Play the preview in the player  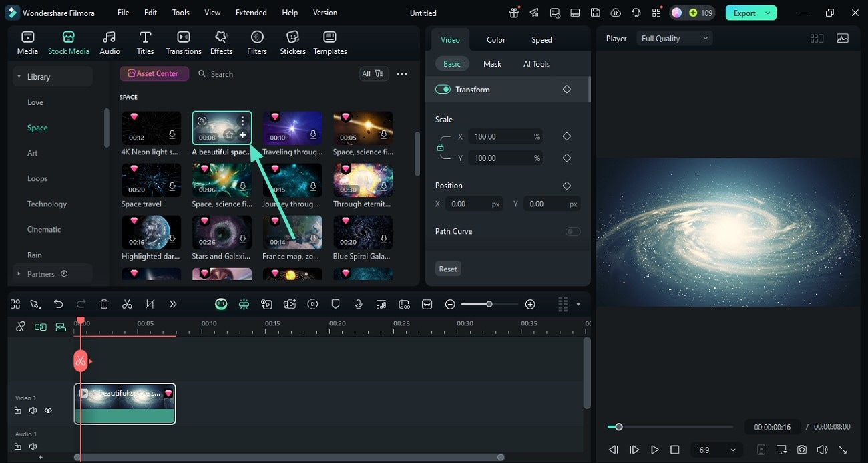655,450
